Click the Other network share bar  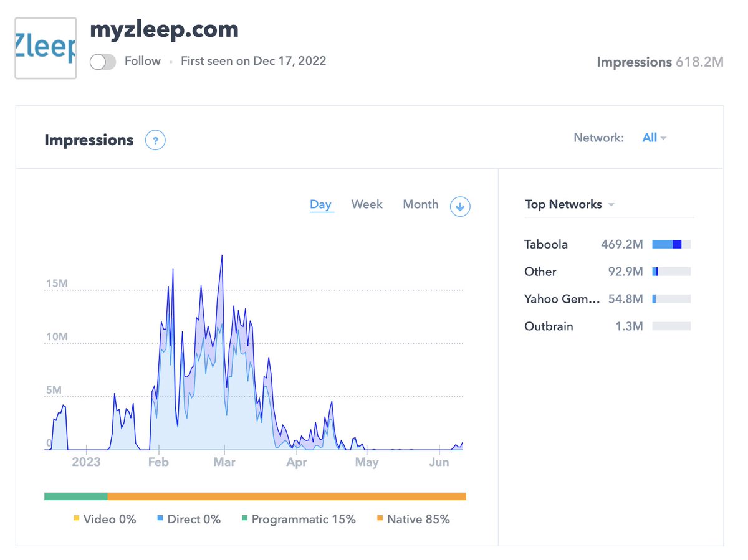[671, 272]
